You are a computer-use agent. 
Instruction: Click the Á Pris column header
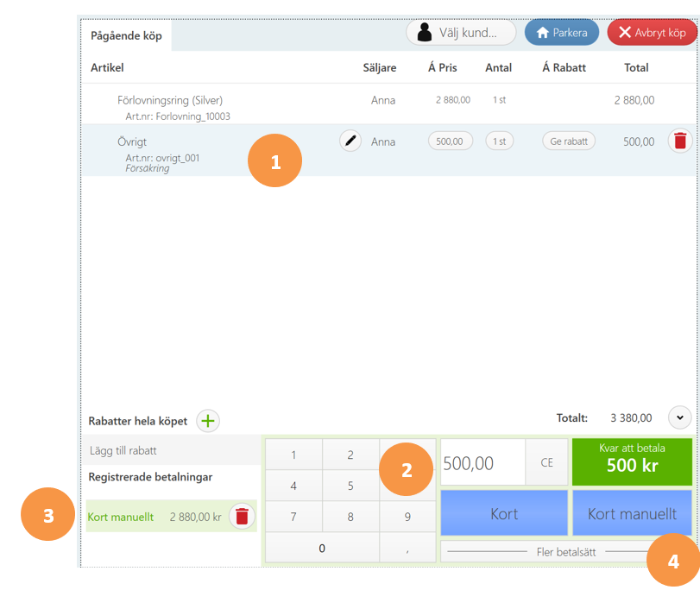tap(443, 67)
